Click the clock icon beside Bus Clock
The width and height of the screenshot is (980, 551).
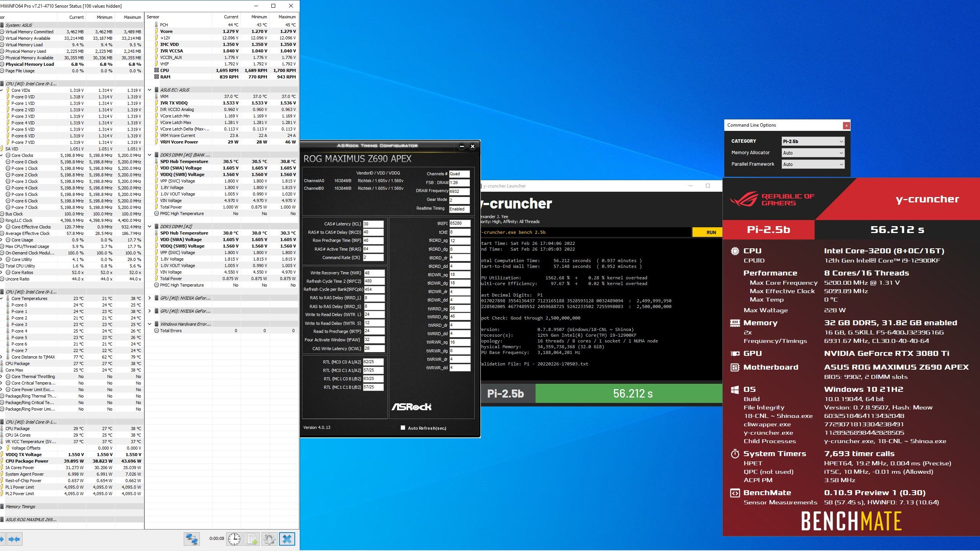tap(2, 214)
